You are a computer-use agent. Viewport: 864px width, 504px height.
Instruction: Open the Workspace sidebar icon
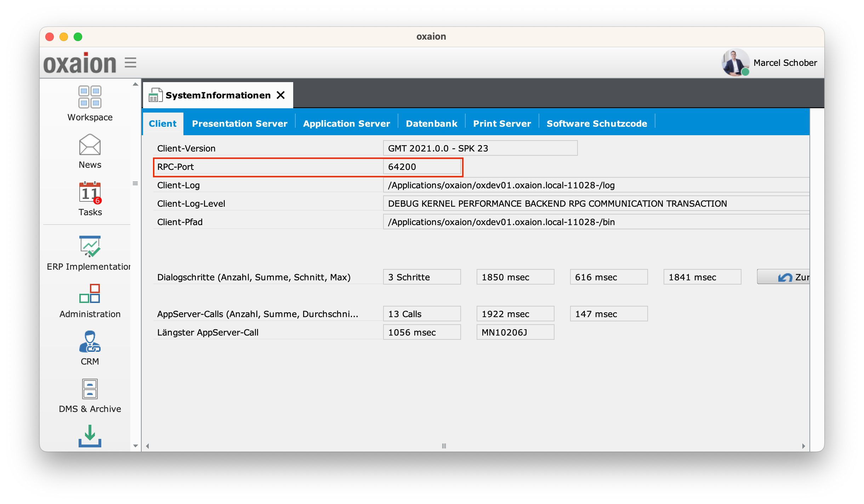coord(90,97)
